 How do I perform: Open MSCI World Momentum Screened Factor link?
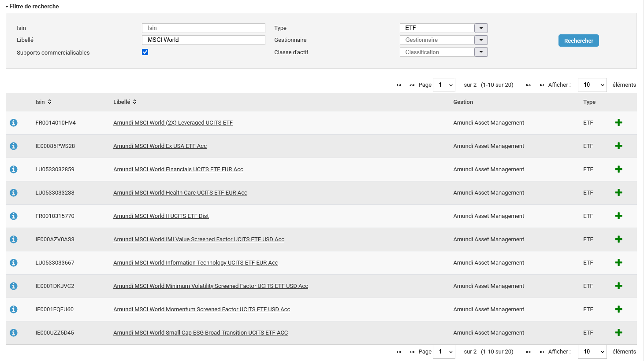pos(201,309)
